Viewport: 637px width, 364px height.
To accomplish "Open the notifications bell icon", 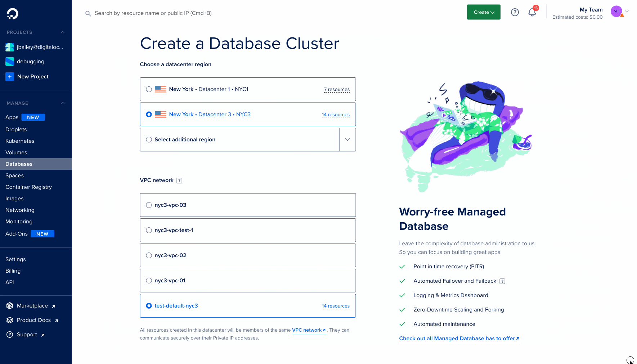I will click(x=532, y=12).
